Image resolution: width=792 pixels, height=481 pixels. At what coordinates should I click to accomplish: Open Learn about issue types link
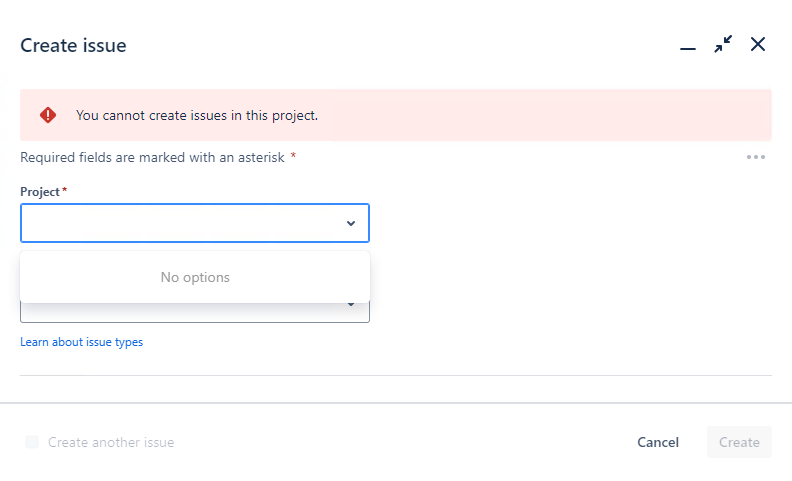tap(81, 342)
